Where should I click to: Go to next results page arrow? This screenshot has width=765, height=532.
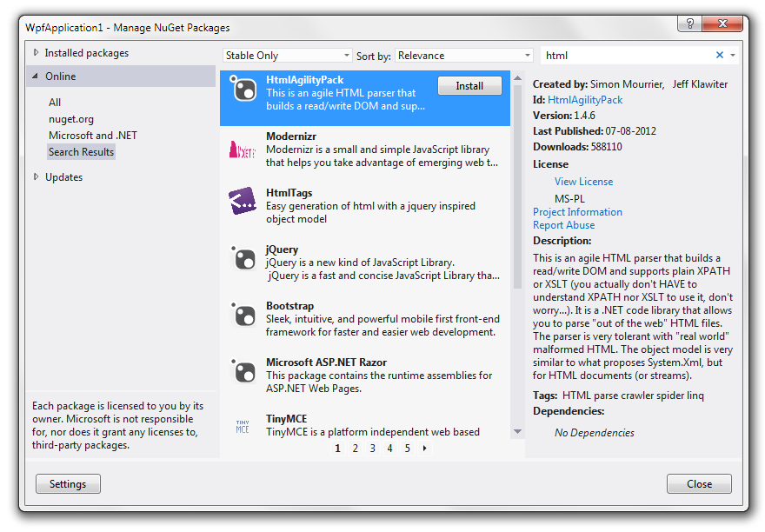point(424,448)
